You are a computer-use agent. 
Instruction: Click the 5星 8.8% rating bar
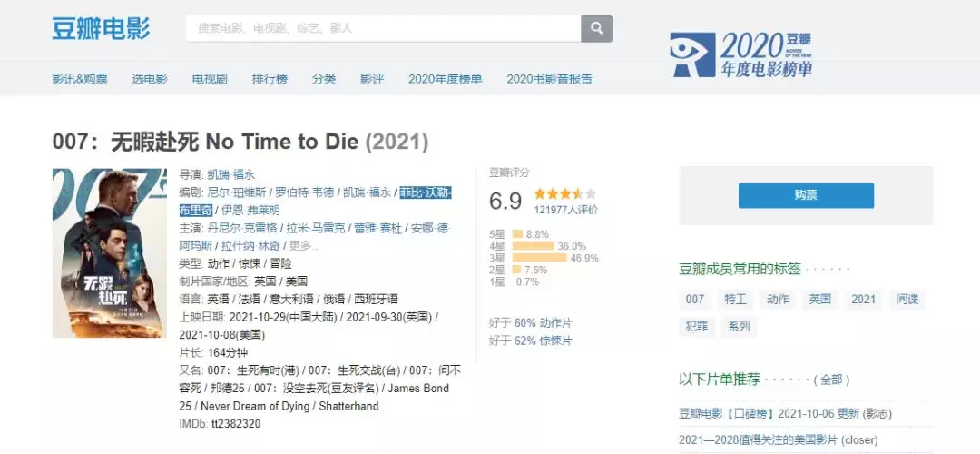tap(519, 234)
